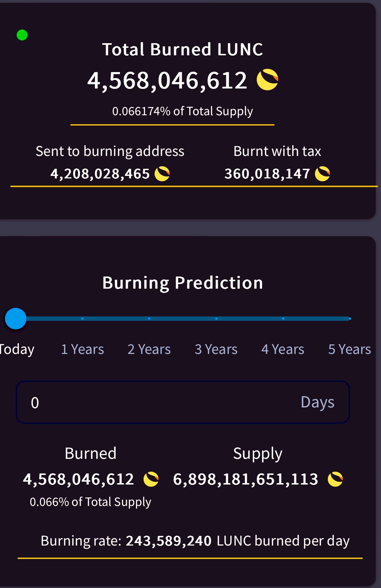Set prediction slider to 1 Years mark
Screen dimensions: 381x588
coord(82,319)
